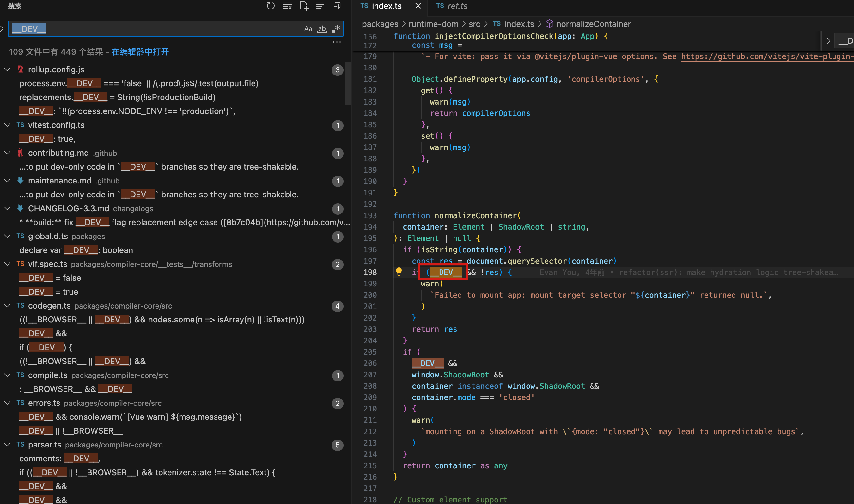Click the refresh search results icon
Image resolution: width=854 pixels, height=504 pixels.
pyautogui.click(x=271, y=6)
